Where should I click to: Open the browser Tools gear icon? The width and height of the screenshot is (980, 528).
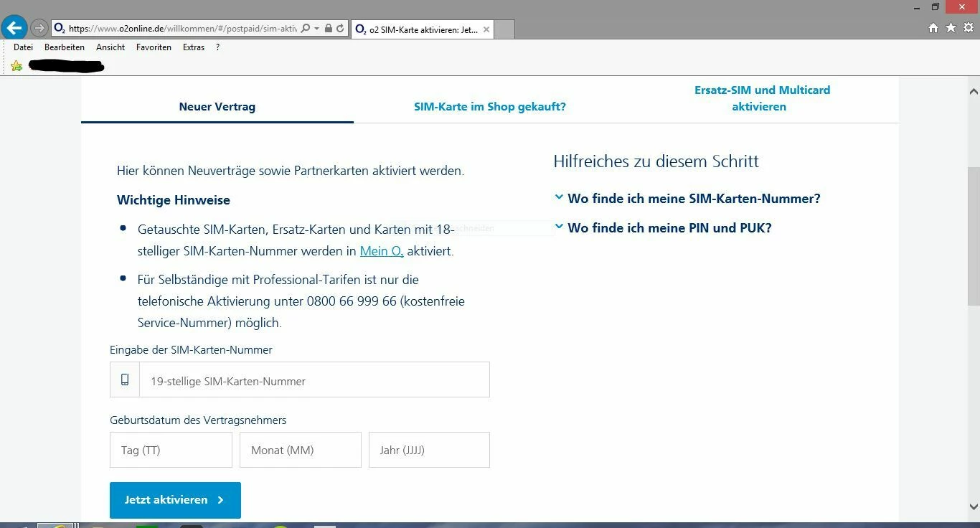coord(969,28)
